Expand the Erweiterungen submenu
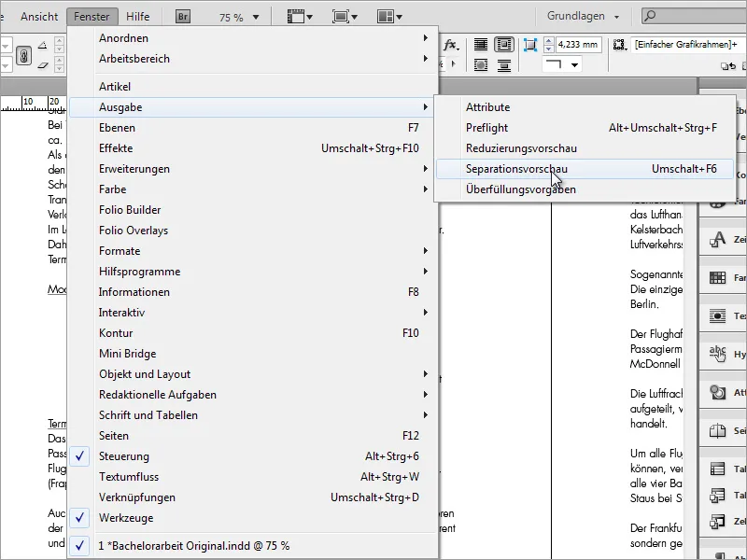Screen dimensions: 747x560 point(253,169)
